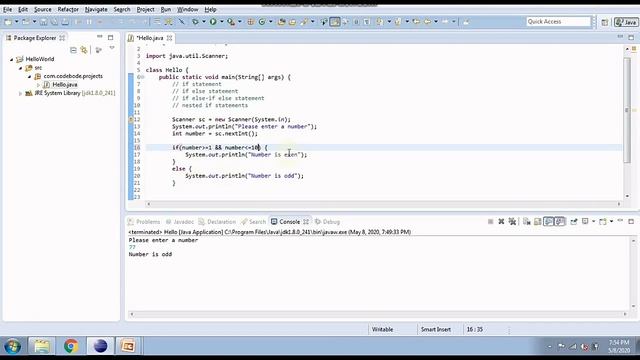Viewport: 640px width, 360px height.
Task: Open the Window menu
Action: (x=187, y=9)
